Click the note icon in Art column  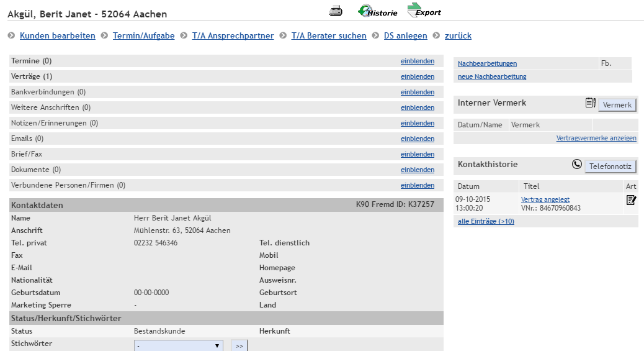coord(631,200)
